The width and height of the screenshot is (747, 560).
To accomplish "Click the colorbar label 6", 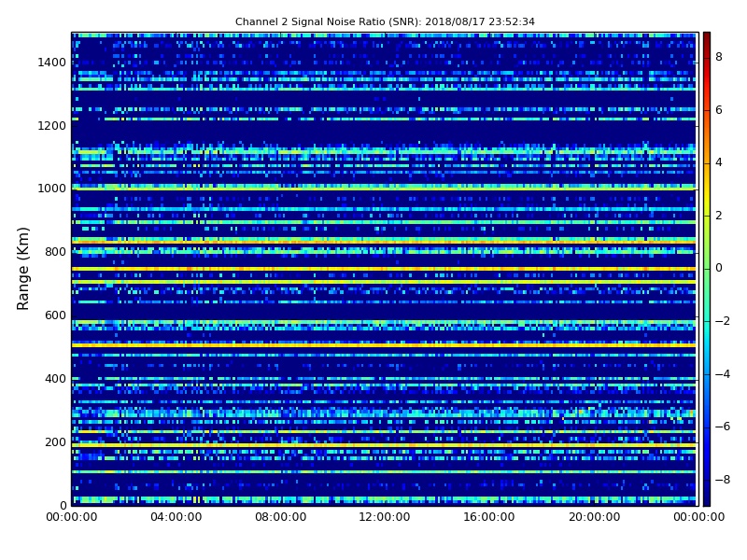I will (x=719, y=110).
